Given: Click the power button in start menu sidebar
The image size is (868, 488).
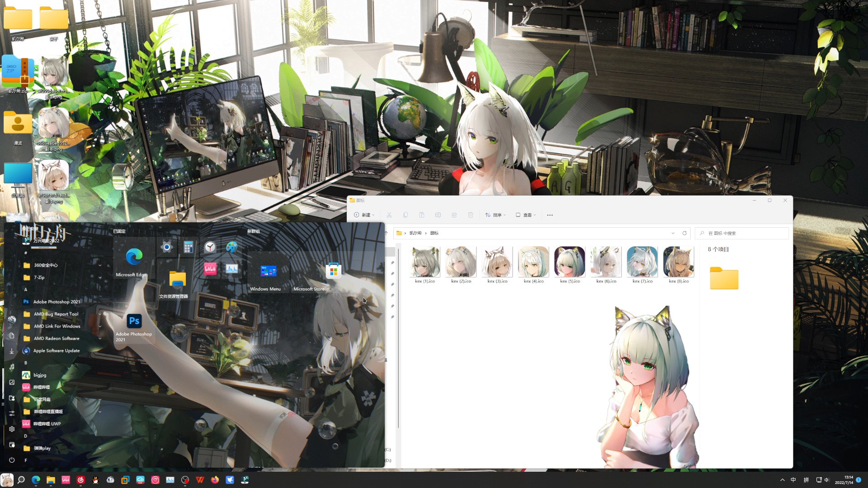Looking at the screenshot, I should (12, 460).
